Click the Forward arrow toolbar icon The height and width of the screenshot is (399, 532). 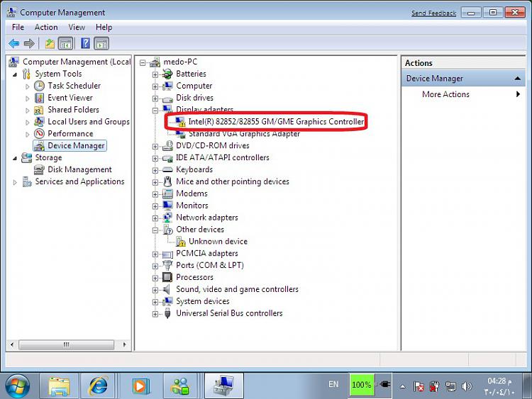29,43
